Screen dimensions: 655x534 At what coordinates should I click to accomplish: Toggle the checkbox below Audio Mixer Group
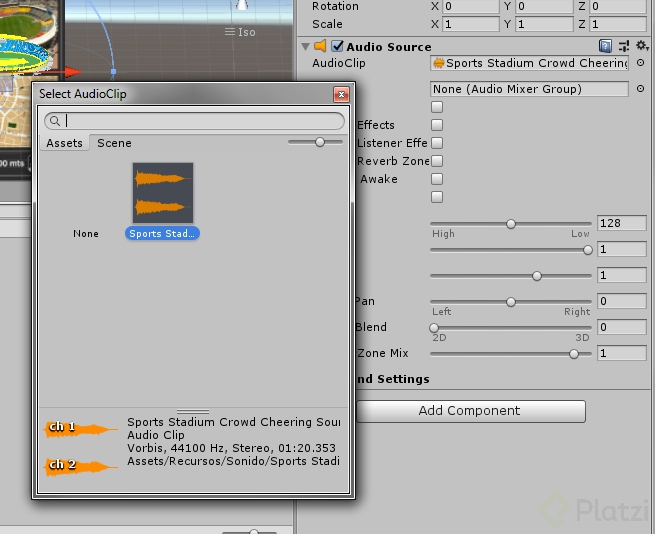[437, 107]
